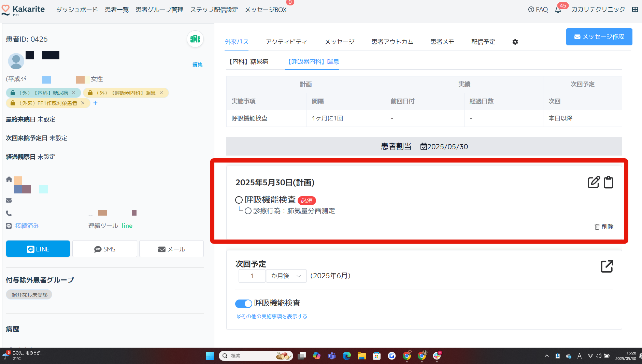Click the clipboard icon on the plan card
642x364 pixels.
(609, 182)
